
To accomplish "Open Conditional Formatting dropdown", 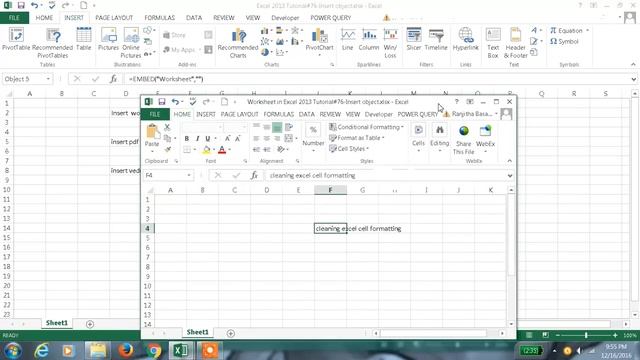I will tap(366, 127).
